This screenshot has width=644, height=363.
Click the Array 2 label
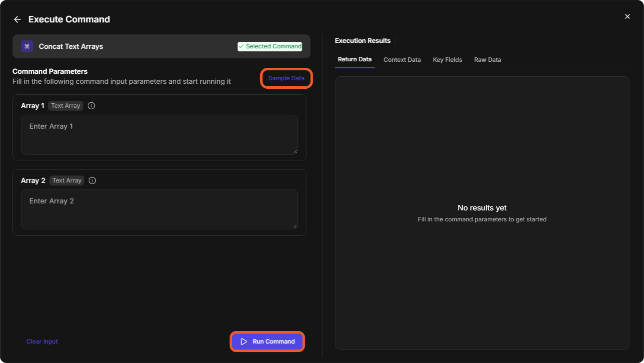click(x=33, y=181)
